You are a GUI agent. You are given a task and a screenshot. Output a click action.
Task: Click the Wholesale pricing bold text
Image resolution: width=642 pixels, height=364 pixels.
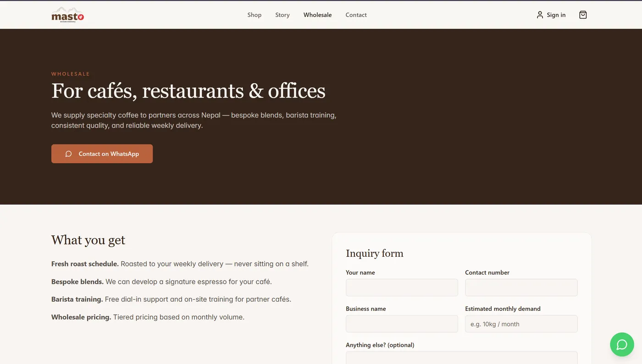click(x=81, y=317)
